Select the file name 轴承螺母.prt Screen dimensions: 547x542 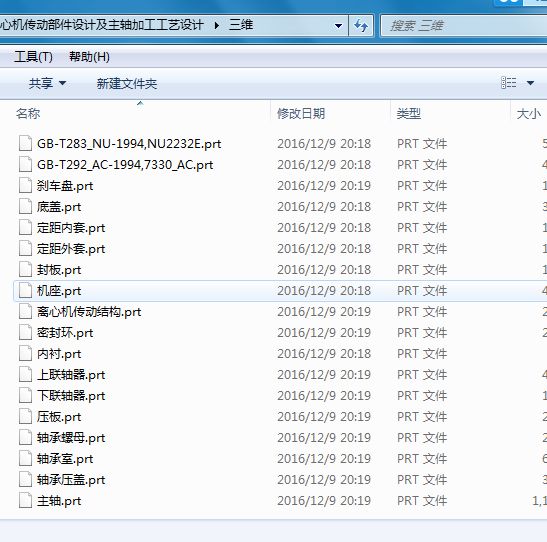[71, 438]
